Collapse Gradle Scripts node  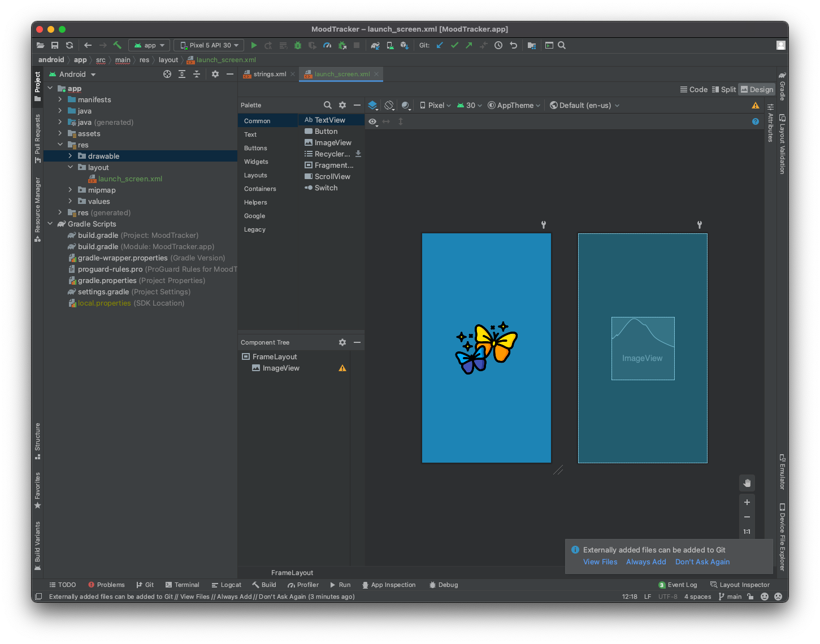pyautogui.click(x=50, y=224)
